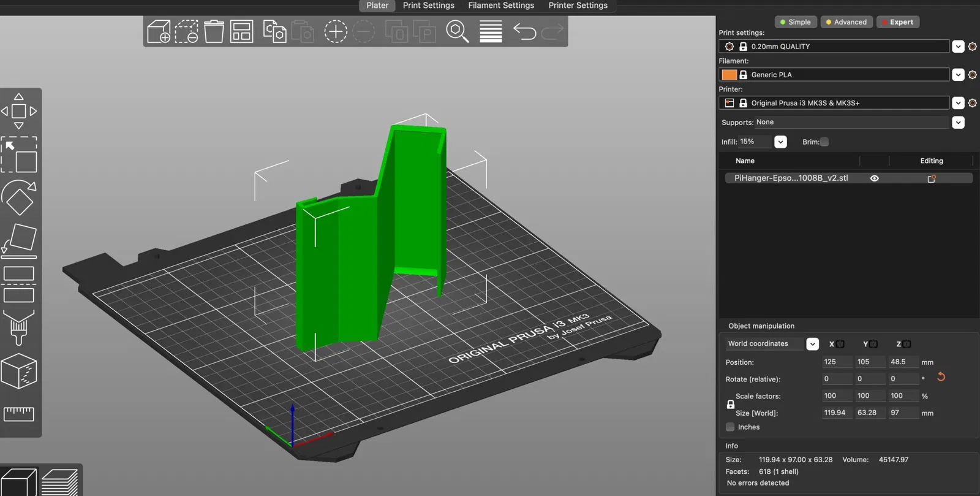This screenshot has height=496, width=980.
Task: Click the Arrange objects toolbar icon
Action: 241,31
